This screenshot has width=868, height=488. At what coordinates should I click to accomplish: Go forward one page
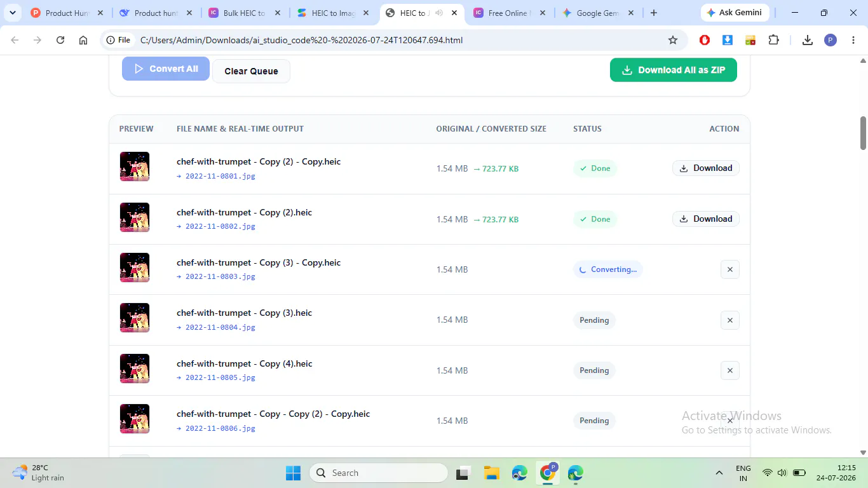click(37, 40)
